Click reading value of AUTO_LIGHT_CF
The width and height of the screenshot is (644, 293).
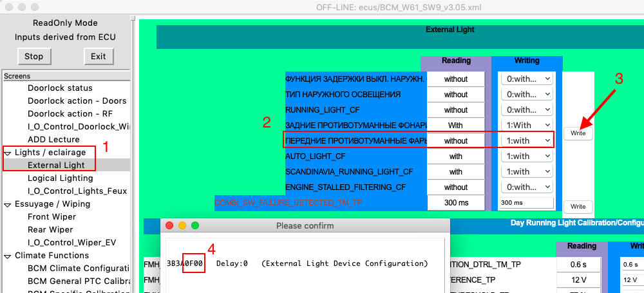pos(456,156)
